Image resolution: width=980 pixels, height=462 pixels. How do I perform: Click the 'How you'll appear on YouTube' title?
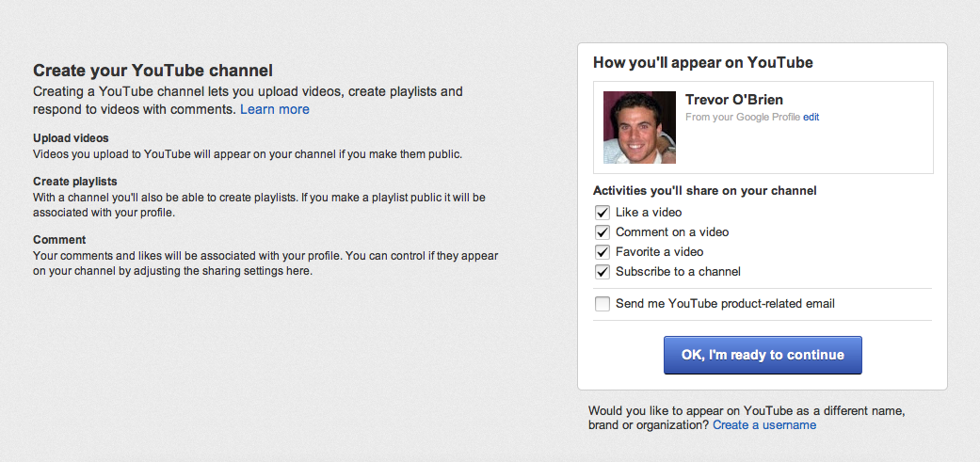coord(703,62)
